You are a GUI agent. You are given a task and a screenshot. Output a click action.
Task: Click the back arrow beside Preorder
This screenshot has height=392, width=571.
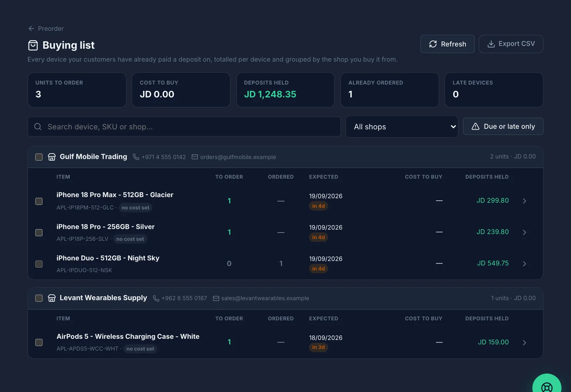(31, 29)
